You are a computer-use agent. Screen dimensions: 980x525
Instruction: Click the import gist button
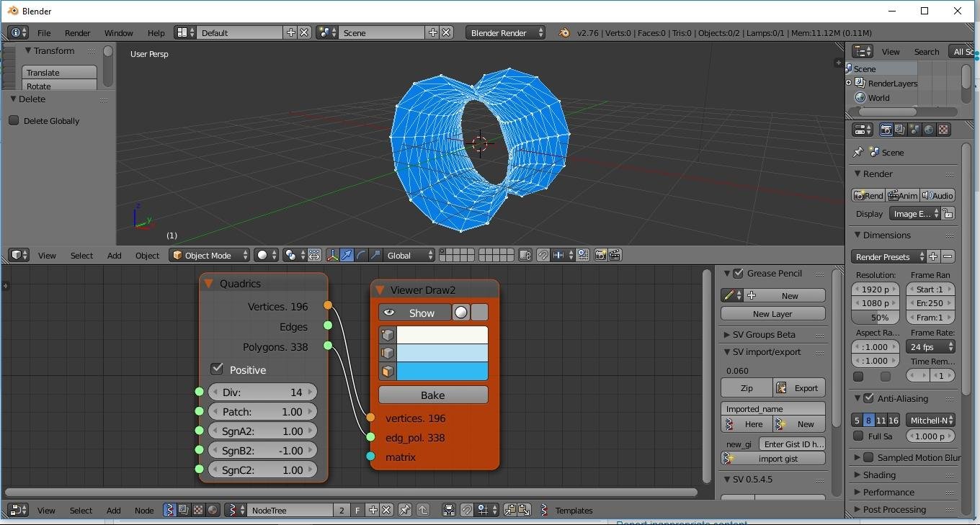[x=772, y=459]
